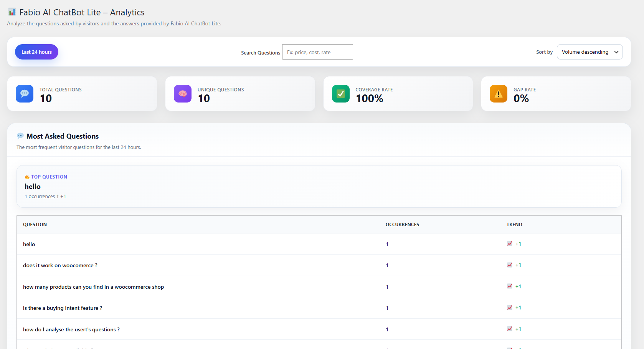The image size is (644, 349).
Task: Click the bar chart icon beside the page title
Action: click(12, 12)
